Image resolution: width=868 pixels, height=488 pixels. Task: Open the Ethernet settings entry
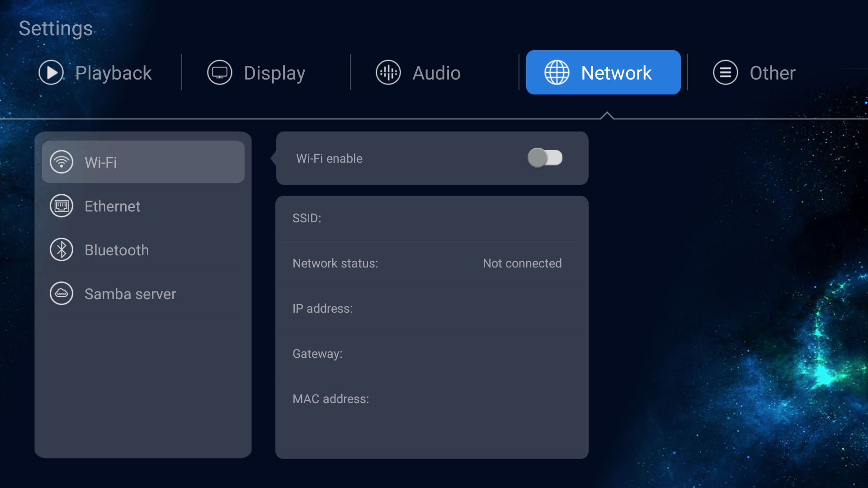(x=143, y=206)
